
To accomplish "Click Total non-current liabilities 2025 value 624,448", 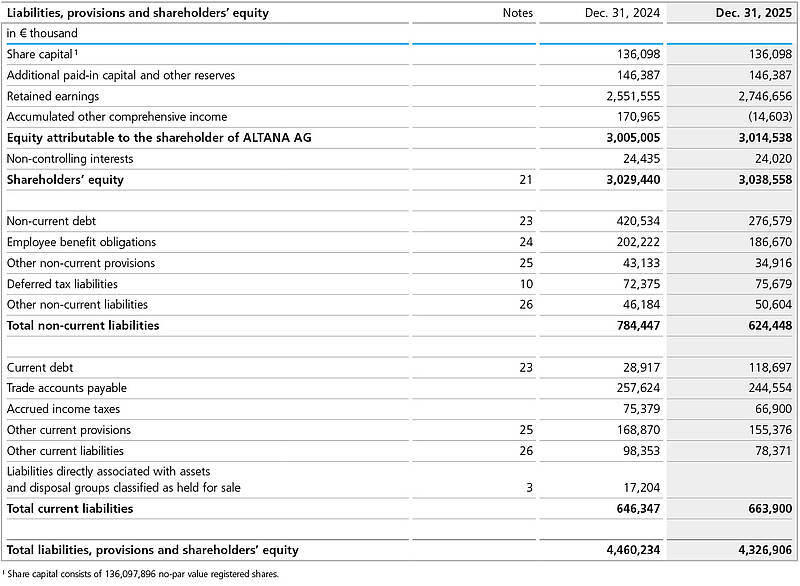I will pyautogui.click(x=763, y=325).
